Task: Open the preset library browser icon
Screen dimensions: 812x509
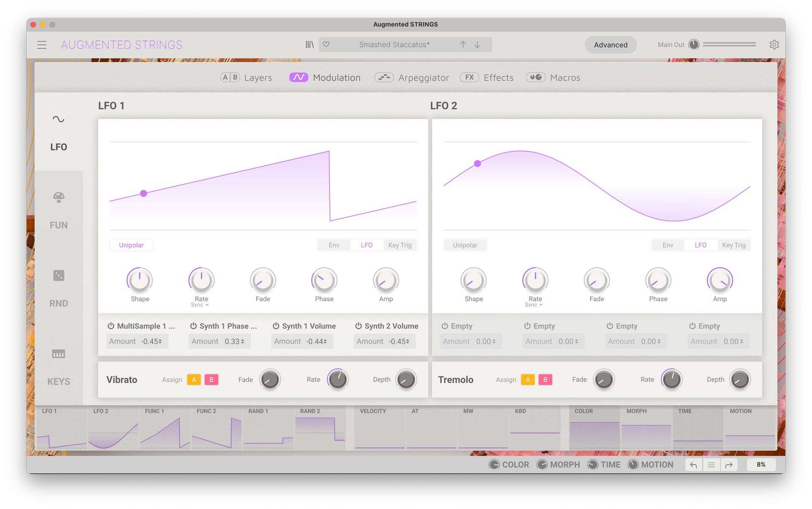Action: pos(310,44)
